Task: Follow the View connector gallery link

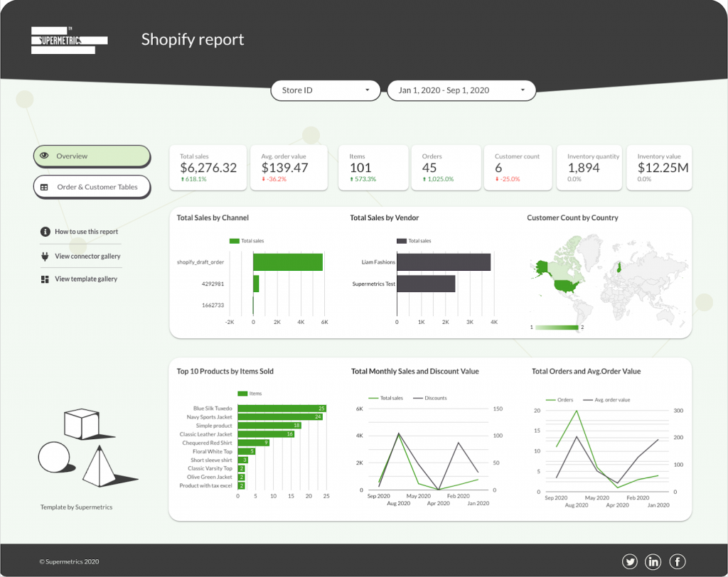Action: click(87, 256)
